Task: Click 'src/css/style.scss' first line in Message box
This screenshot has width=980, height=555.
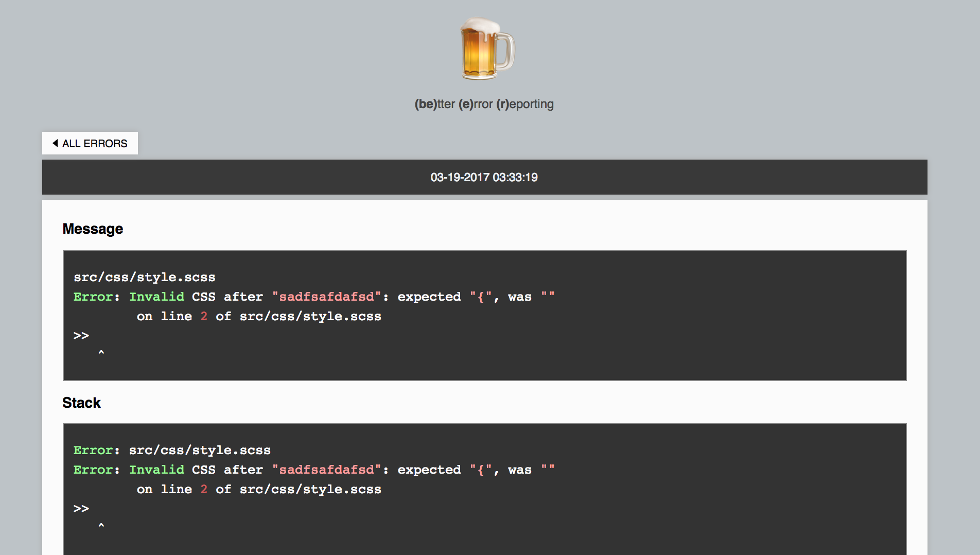Action: [145, 277]
